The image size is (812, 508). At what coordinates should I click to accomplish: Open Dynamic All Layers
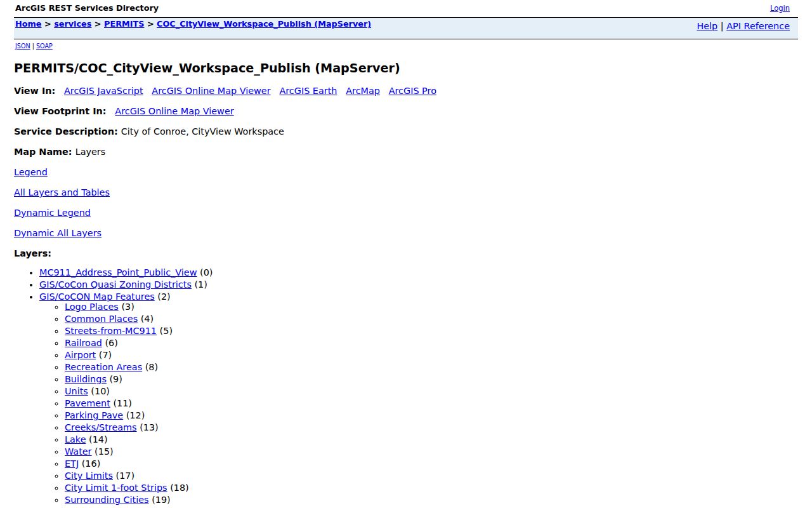tap(58, 233)
